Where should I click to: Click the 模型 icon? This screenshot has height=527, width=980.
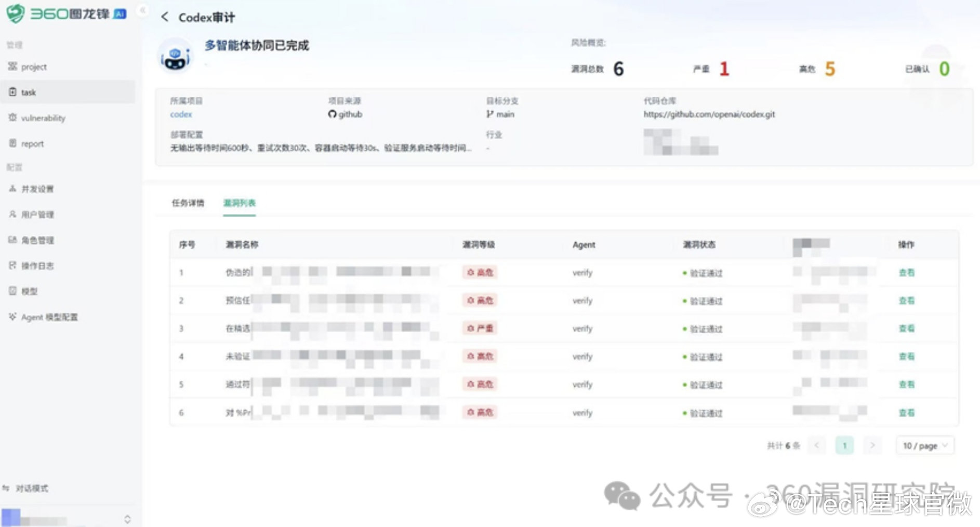pos(12,291)
